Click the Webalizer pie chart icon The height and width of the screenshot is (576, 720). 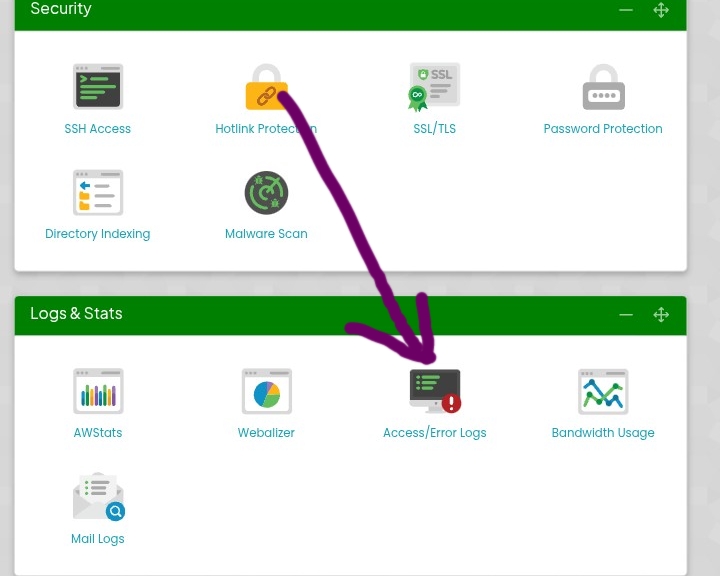(266, 391)
